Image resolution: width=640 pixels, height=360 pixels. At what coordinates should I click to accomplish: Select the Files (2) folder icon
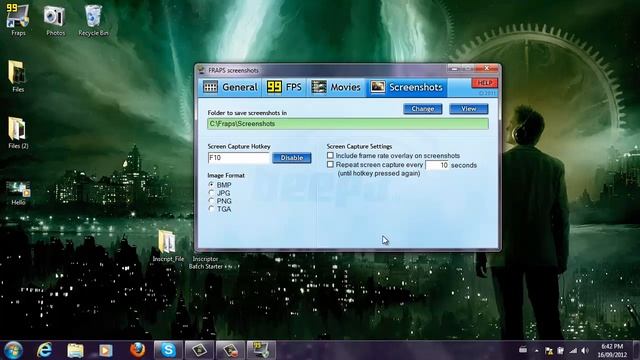(x=18, y=133)
